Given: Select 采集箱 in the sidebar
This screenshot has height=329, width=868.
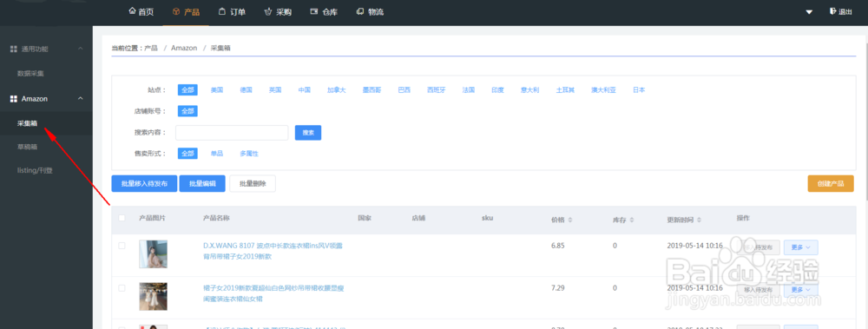Looking at the screenshot, I should pyautogui.click(x=27, y=123).
